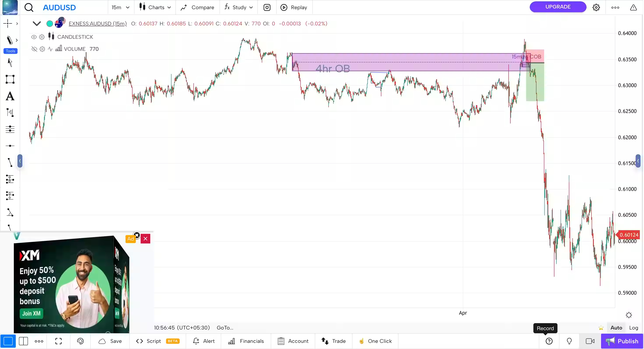Hide the Volume indicator with its eye toggle
The height and width of the screenshot is (349, 644).
click(x=34, y=49)
